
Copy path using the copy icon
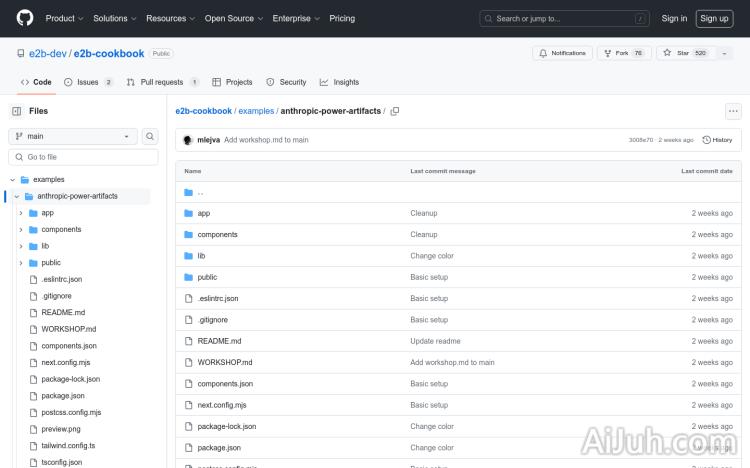click(395, 111)
